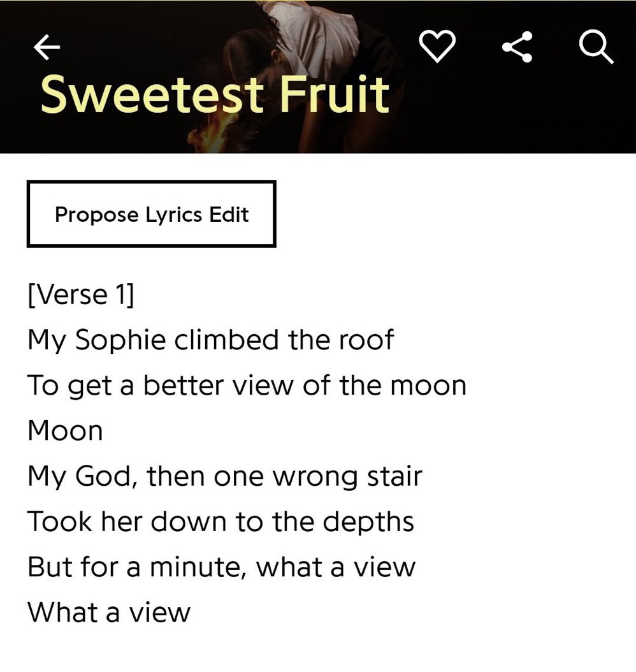Image resolution: width=636 pixels, height=672 pixels.
Task: Tap lyric 'Took her down to the depths'
Action: (x=220, y=522)
